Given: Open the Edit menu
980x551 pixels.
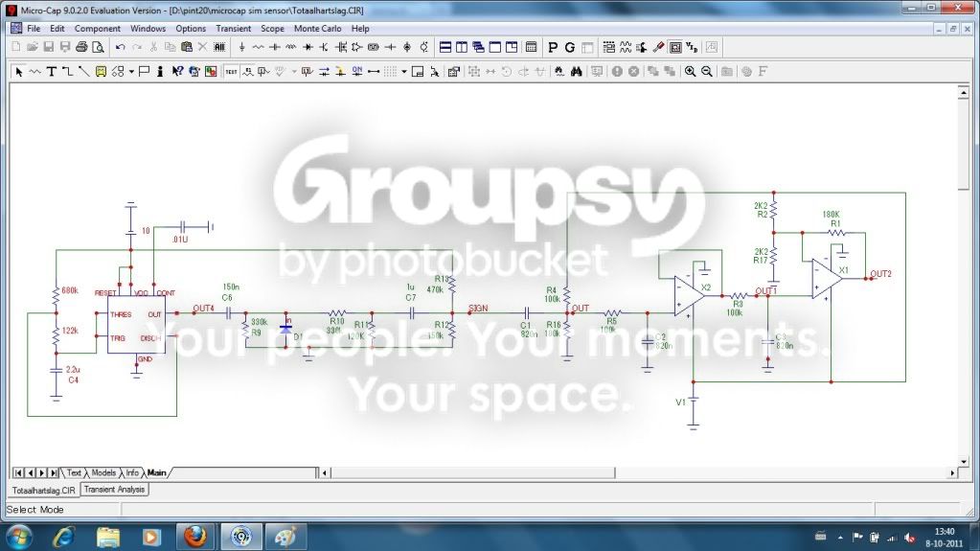Looking at the screenshot, I should (57, 28).
